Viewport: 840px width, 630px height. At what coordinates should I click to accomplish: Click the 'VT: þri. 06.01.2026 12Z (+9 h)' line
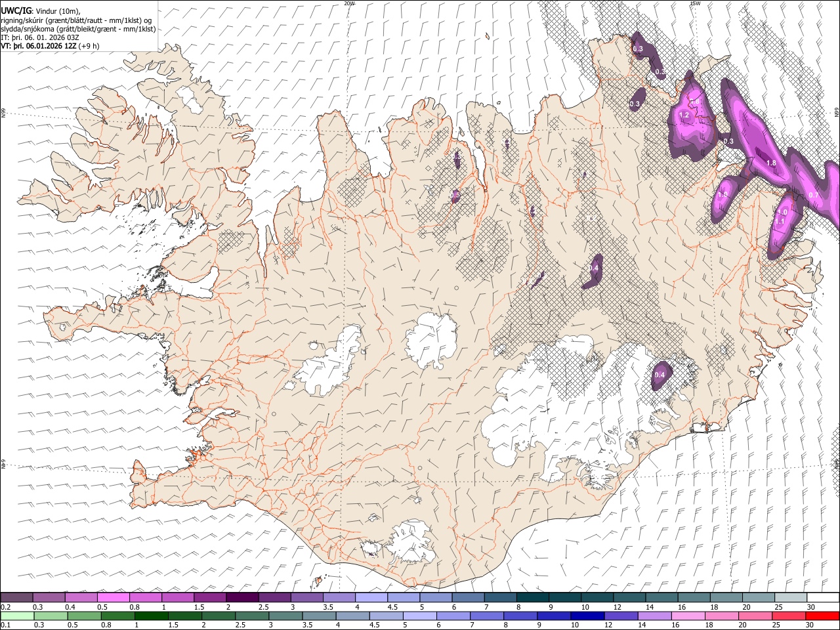click(x=51, y=46)
